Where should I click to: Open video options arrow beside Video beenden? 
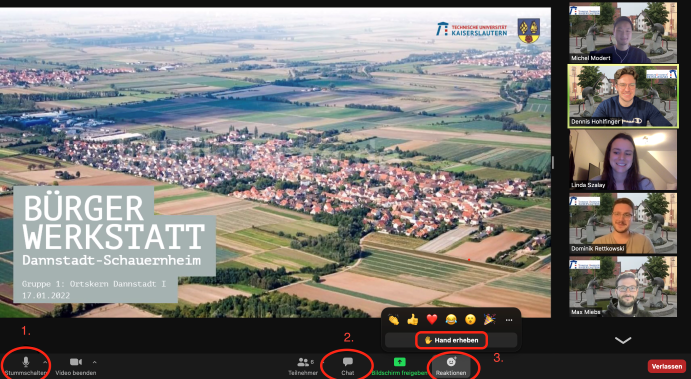point(95,362)
